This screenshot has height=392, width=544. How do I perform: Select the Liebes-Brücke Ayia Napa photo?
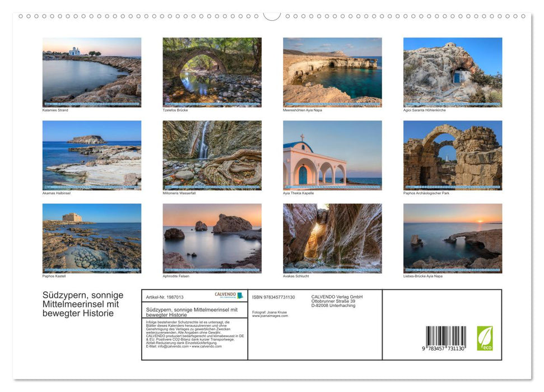453,238
